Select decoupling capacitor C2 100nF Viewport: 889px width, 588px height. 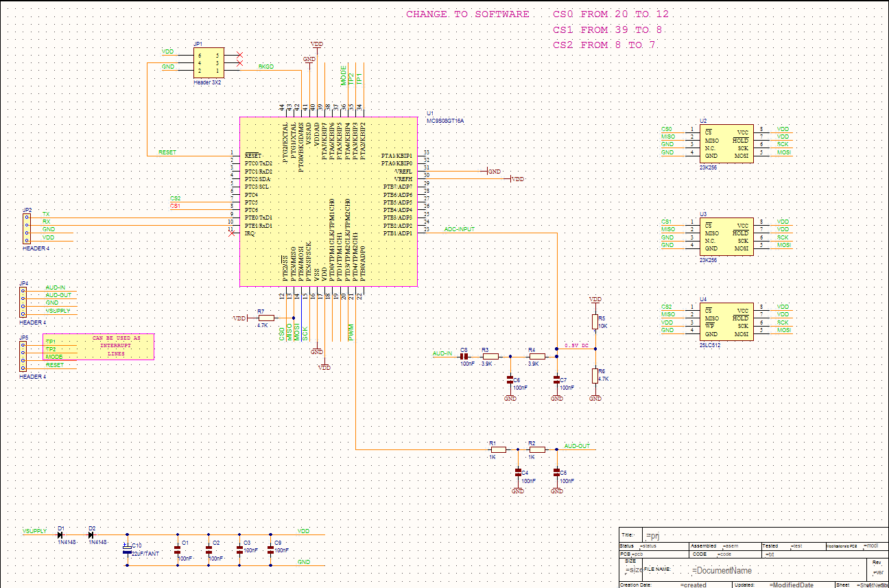208,550
